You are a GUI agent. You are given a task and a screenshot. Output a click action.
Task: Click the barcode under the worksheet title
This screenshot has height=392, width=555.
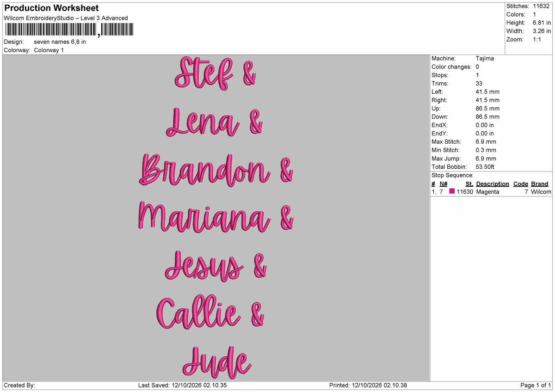click(69, 30)
